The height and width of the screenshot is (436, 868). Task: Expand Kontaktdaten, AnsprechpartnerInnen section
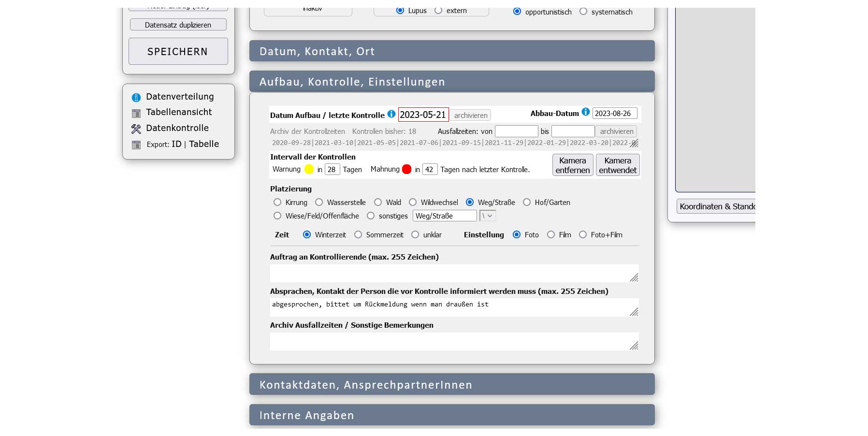[x=451, y=385]
